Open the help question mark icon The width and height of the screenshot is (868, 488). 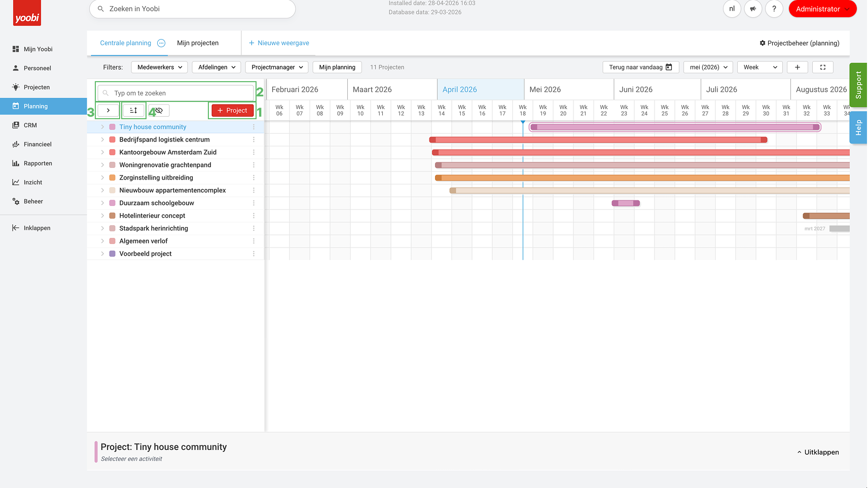click(x=774, y=9)
